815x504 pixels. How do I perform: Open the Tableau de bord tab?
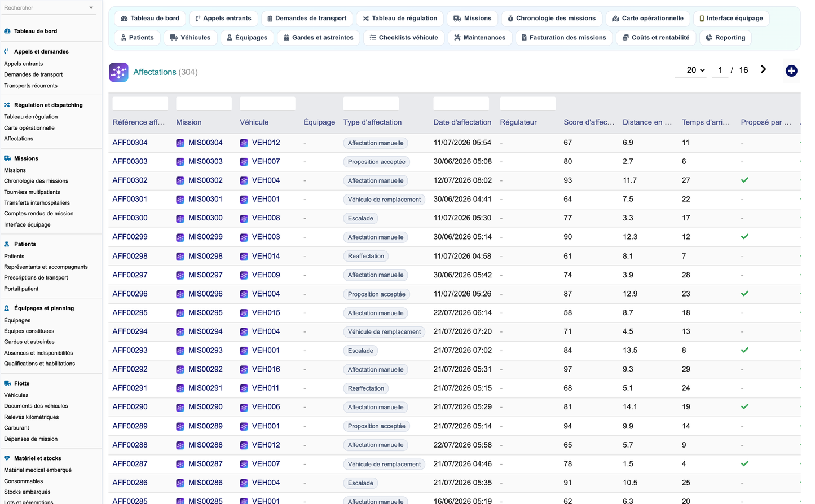coord(150,19)
